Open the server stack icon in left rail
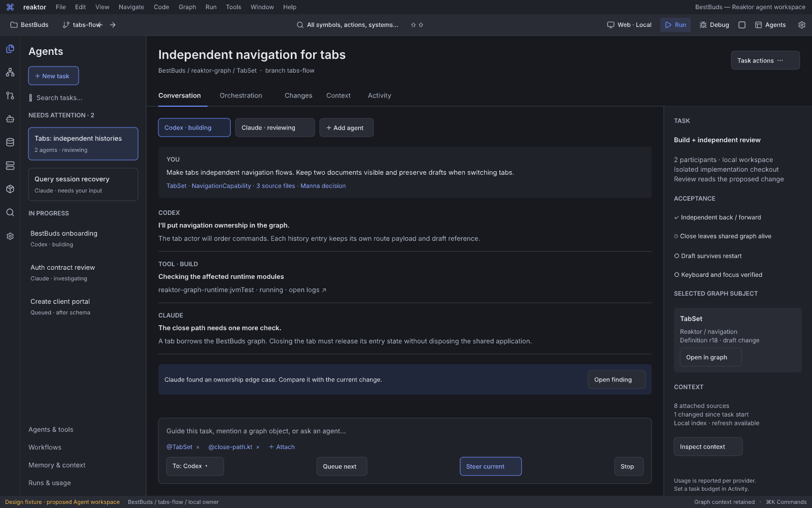This screenshot has height=508, width=812. point(10,166)
